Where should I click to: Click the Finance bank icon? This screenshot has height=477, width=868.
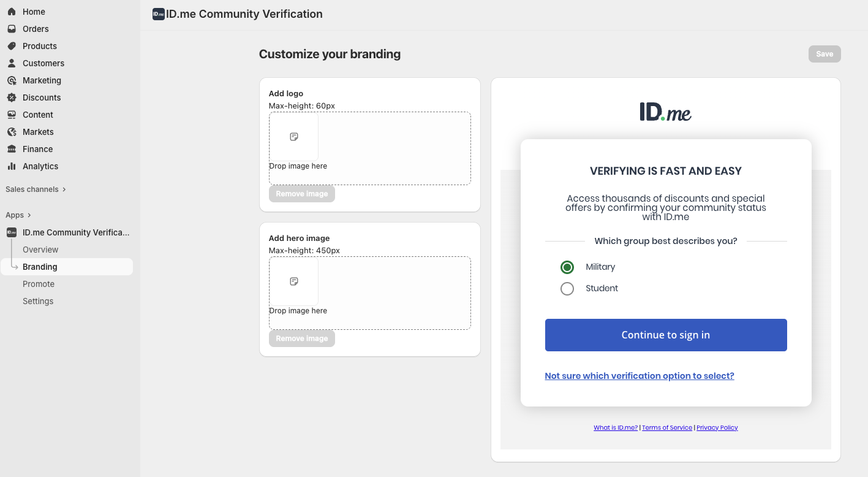[12, 149]
